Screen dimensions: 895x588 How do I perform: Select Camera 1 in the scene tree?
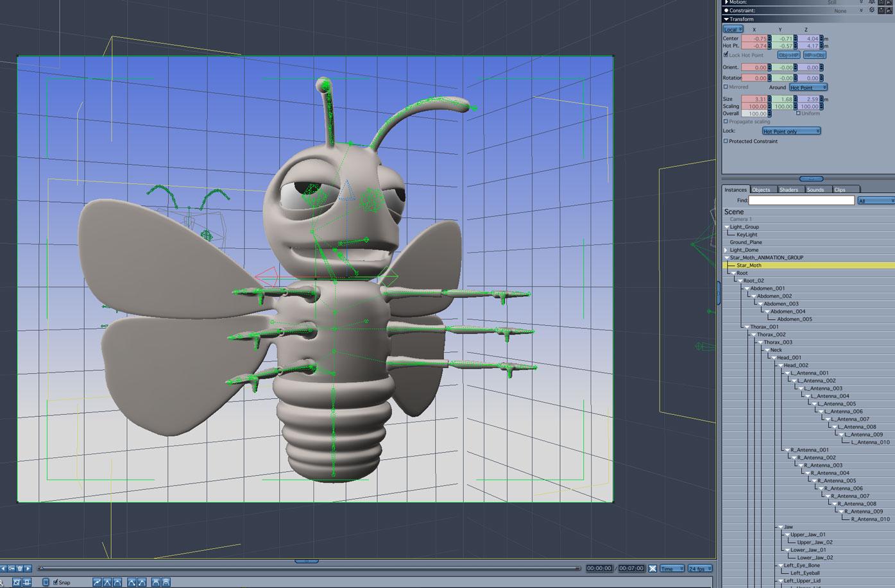(740, 219)
